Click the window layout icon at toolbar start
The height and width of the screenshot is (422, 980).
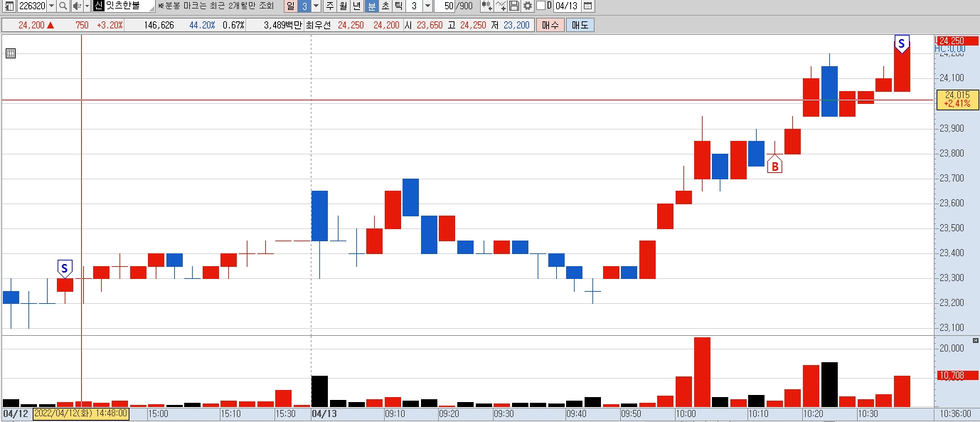[x=9, y=6]
